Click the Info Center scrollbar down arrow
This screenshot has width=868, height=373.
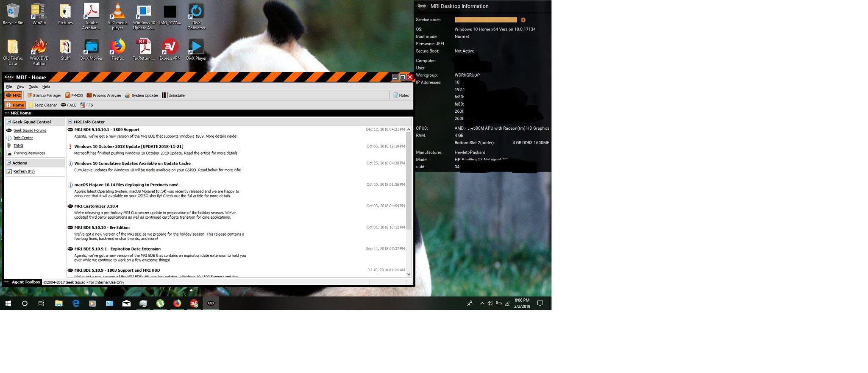click(x=409, y=274)
